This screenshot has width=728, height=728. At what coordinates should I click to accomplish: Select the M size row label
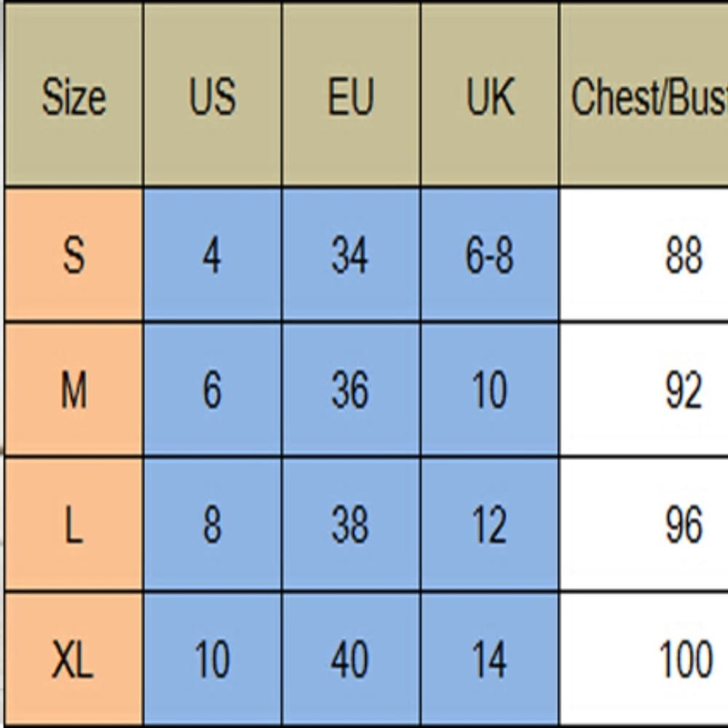coord(74,390)
